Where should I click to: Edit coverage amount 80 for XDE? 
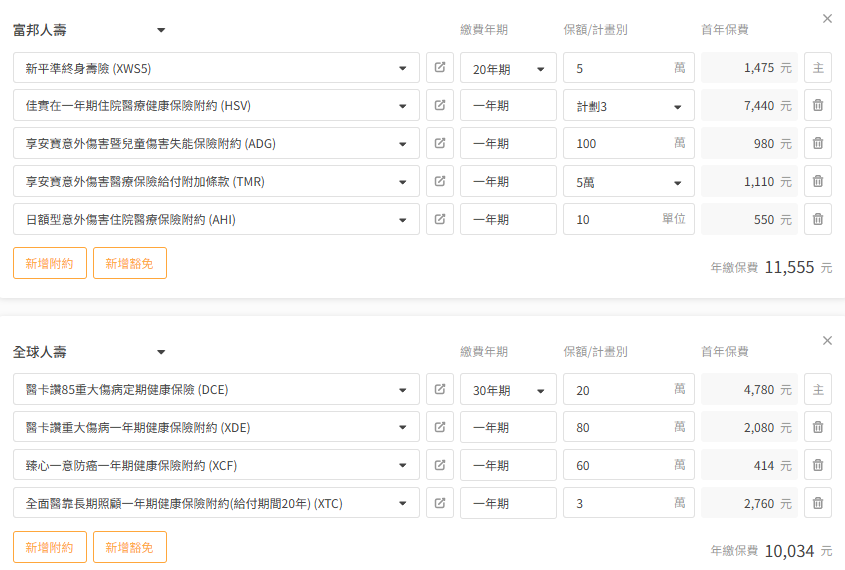pyautogui.click(x=629, y=427)
